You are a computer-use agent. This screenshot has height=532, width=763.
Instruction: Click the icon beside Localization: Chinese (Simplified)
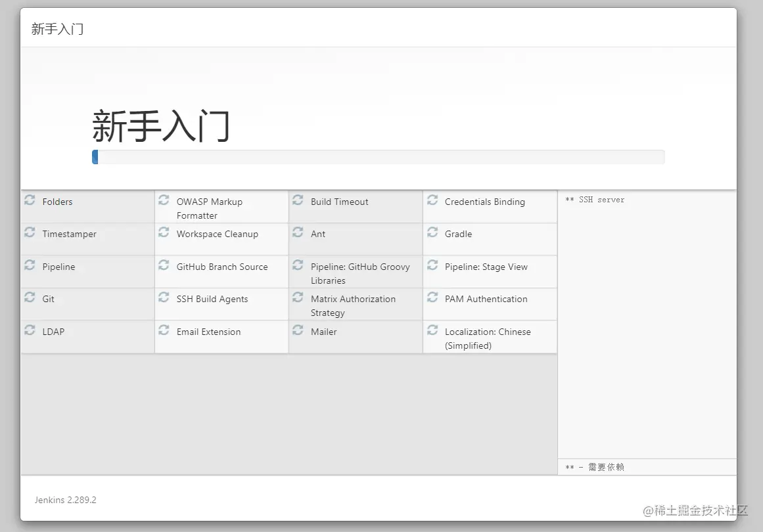click(432, 330)
